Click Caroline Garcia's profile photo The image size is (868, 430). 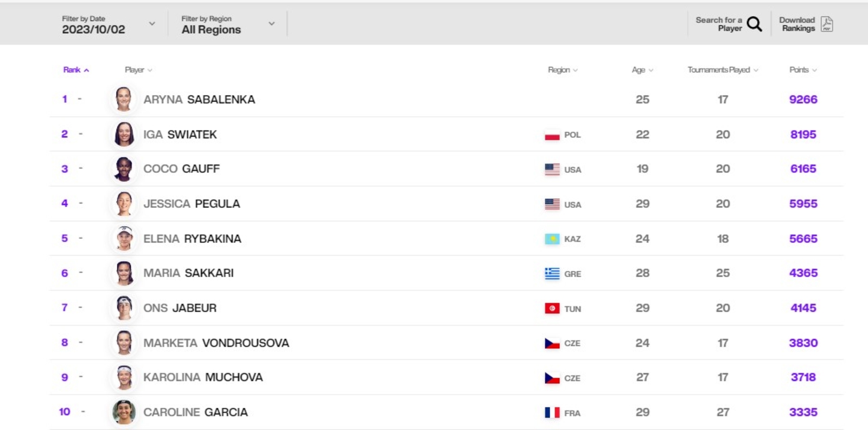124,412
